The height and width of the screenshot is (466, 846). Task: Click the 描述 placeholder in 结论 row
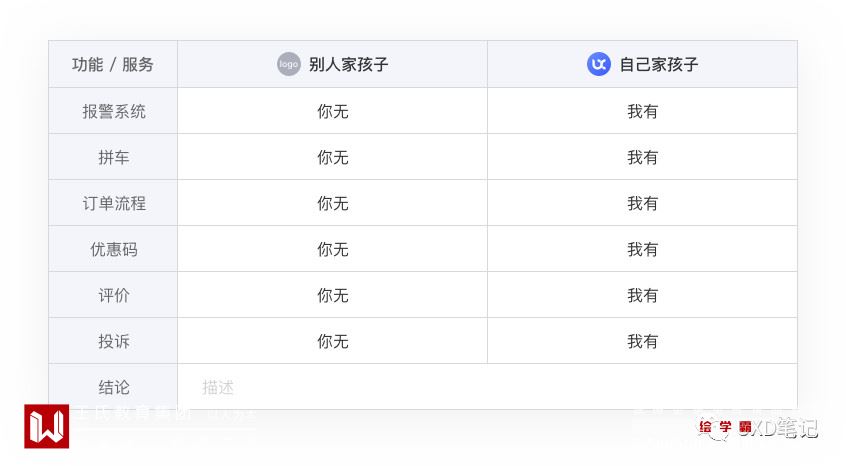coord(218,387)
